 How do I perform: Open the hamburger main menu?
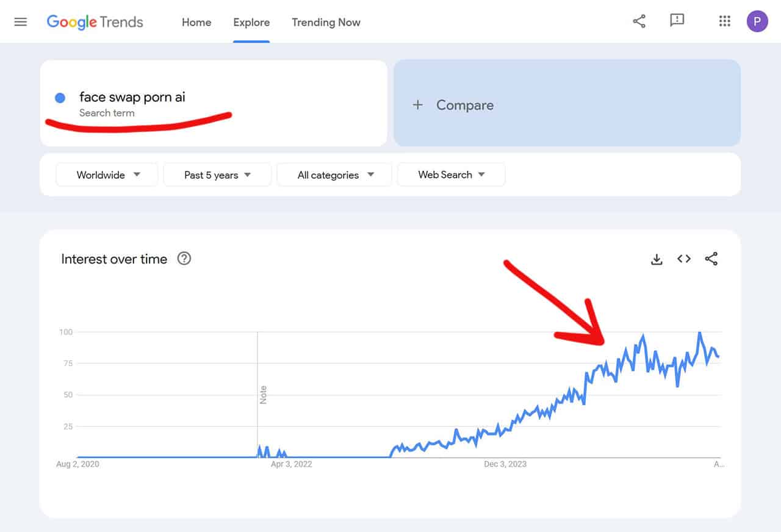coord(21,22)
